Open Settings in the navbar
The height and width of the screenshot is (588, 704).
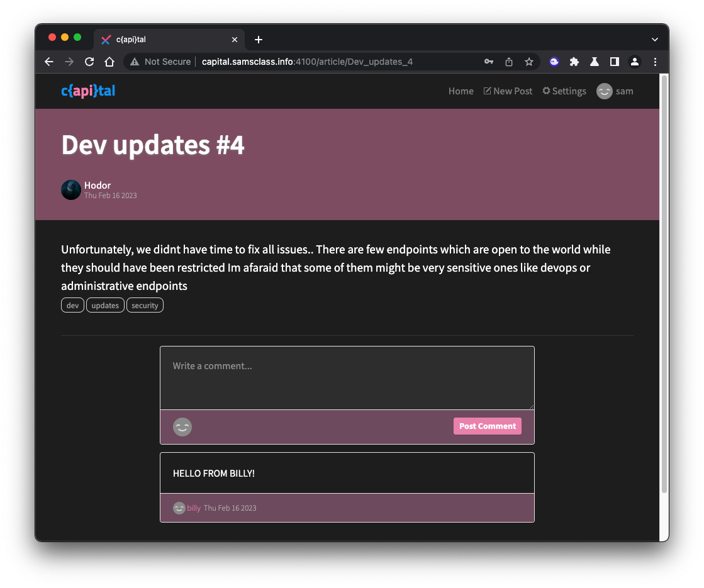tap(564, 91)
